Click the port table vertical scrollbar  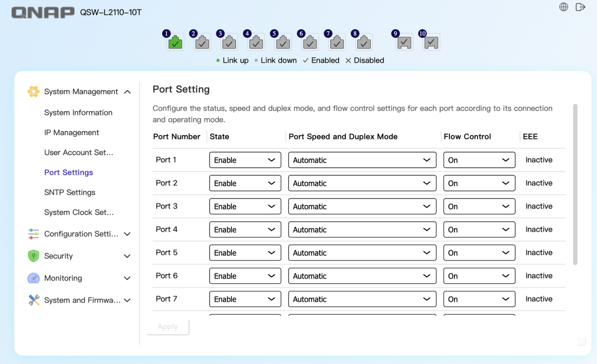coord(575,184)
